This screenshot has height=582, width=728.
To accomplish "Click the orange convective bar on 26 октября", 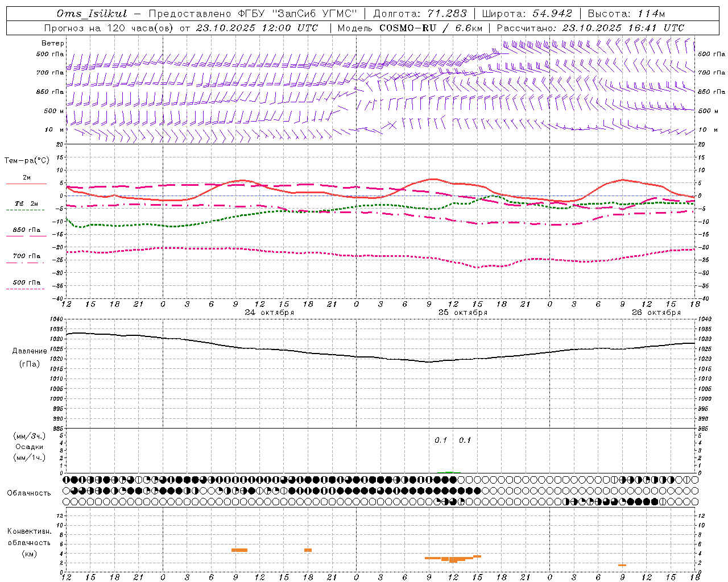I will point(622,565).
